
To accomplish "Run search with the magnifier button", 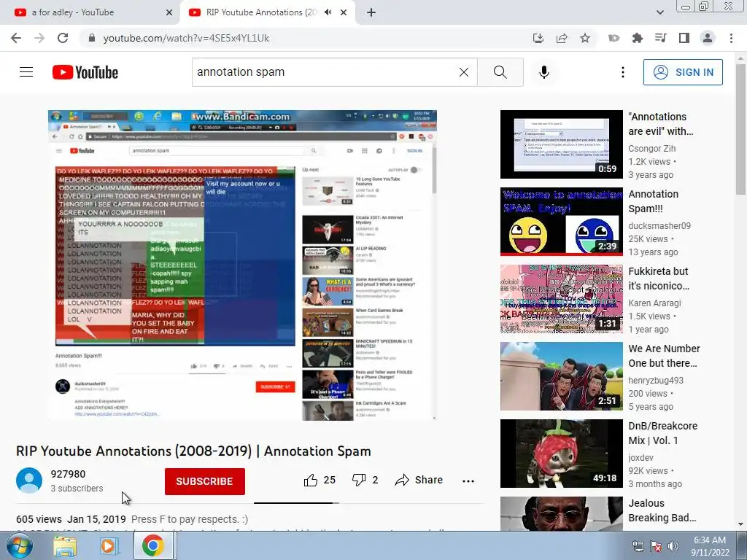I will pos(500,72).
